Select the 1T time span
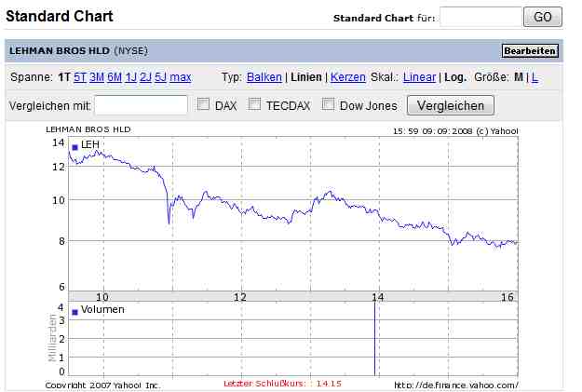 (x=64, y=77)
